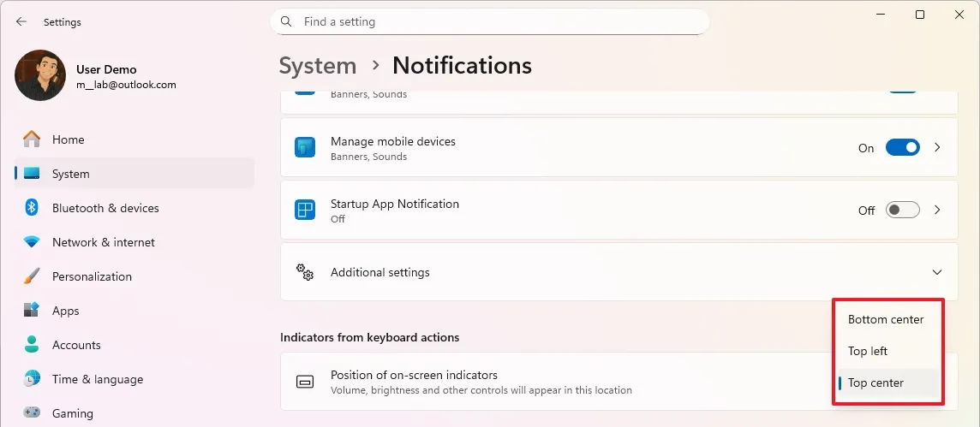Open Startup App Notification details chevron

[937, 211]
